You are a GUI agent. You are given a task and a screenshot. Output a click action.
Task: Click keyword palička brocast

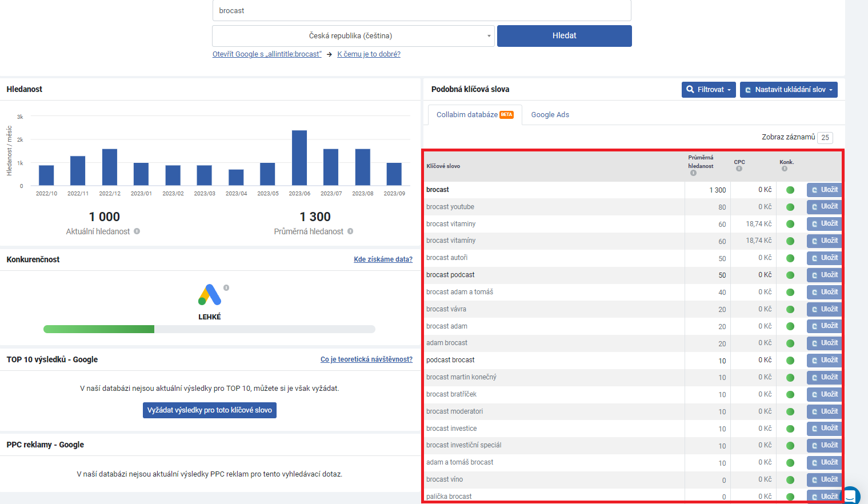pyautogui.click(x=449, y=497)
